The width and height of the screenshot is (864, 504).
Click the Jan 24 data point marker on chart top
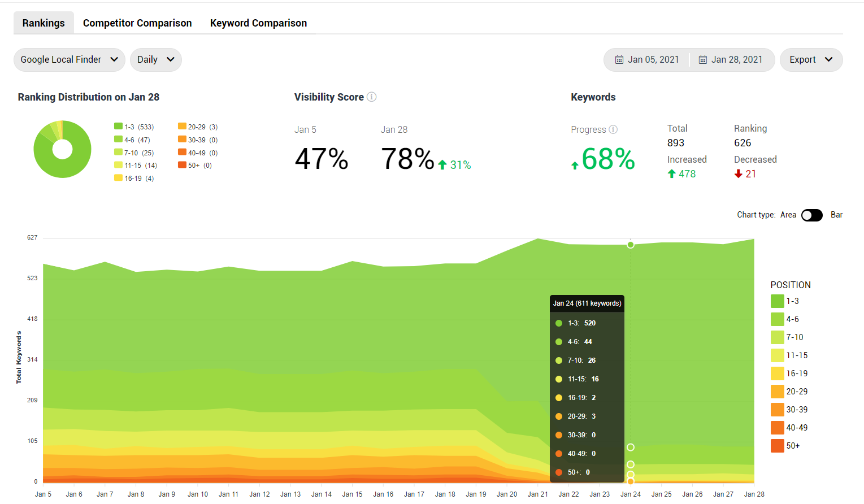pyautogui.click(x=631, y=245)
